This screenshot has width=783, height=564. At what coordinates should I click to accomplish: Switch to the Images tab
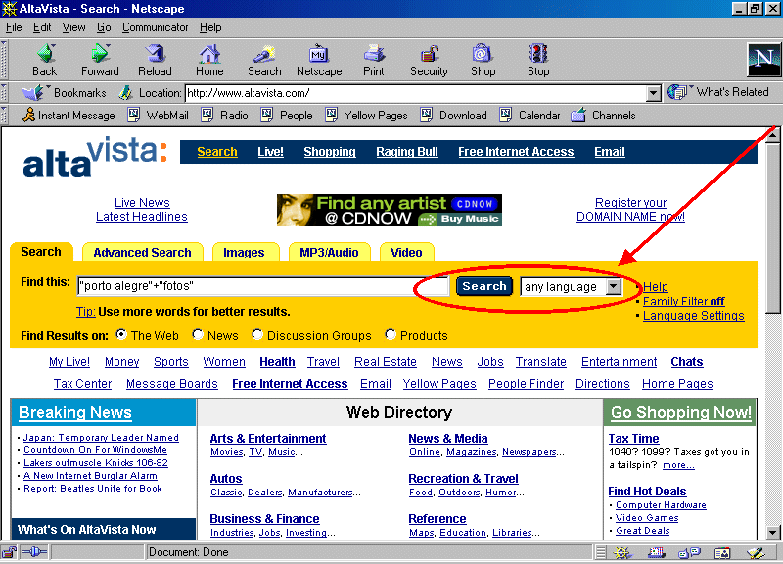244,252
